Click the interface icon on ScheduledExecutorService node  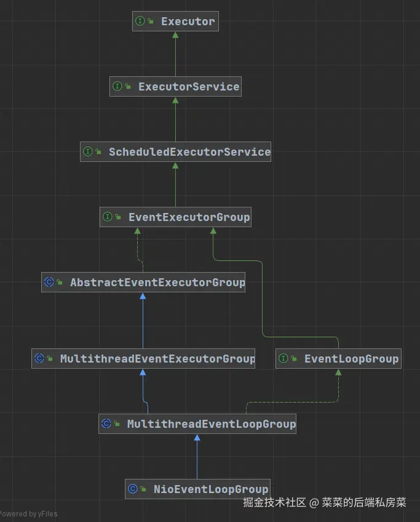click(88, 152)
